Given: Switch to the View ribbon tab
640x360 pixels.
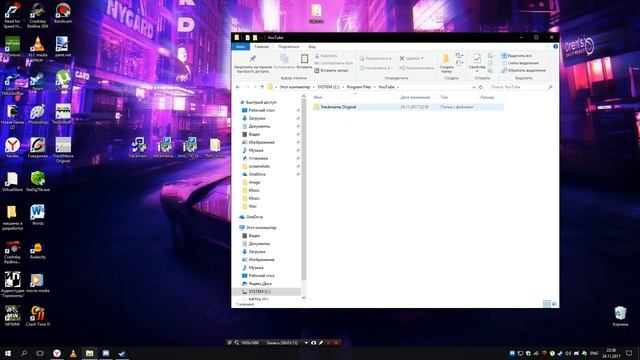Looking at the screenshot, I should click(312, 47).
